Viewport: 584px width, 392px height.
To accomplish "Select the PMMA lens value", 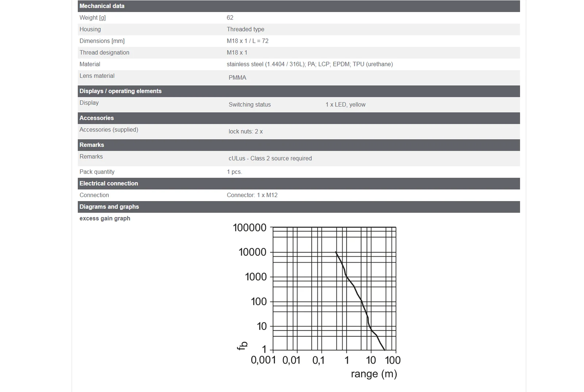I will pos(238,77).
